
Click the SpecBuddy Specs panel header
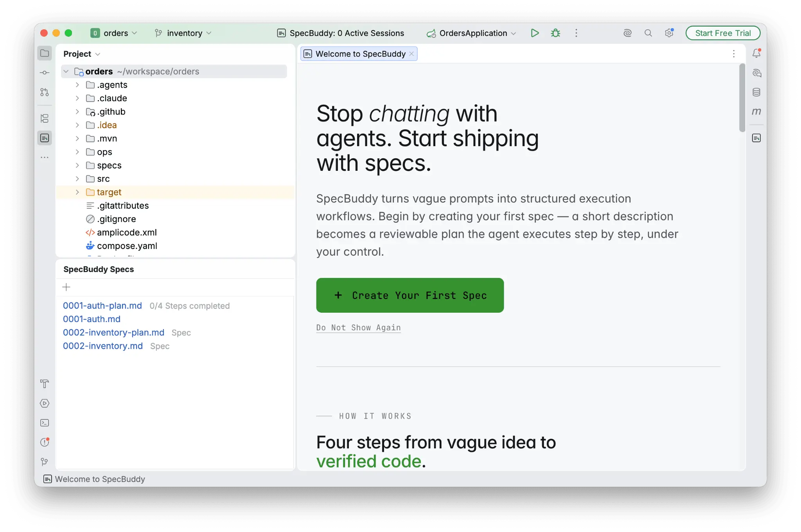(x=99, y=269)
